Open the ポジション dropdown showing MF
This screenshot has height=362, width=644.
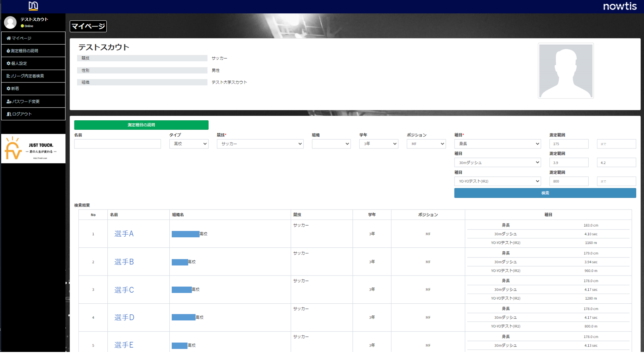click(x=426, y=144)
